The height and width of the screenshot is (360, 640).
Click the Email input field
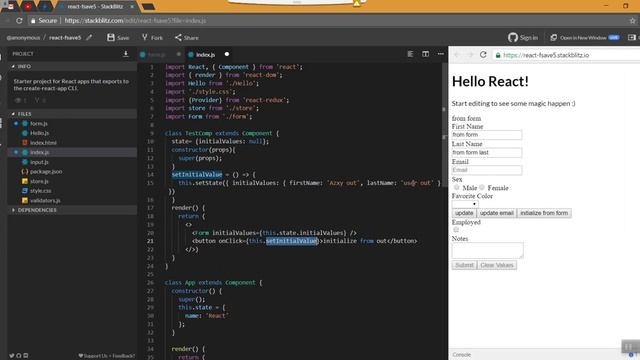coord(487,170)
